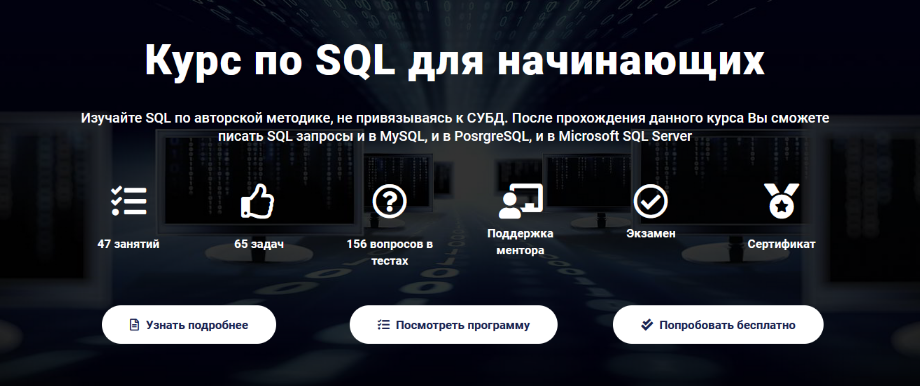The height and width of the screenshot is (386, 920).
Task: Click the mentor support presentation icon
Action: 520,201
